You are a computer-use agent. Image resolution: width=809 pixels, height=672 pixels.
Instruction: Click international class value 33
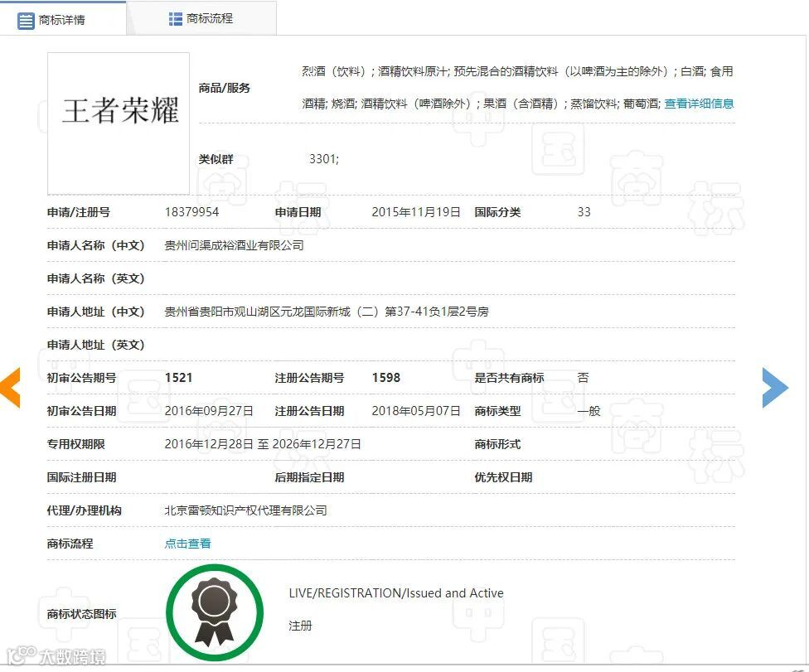point(584,212)
